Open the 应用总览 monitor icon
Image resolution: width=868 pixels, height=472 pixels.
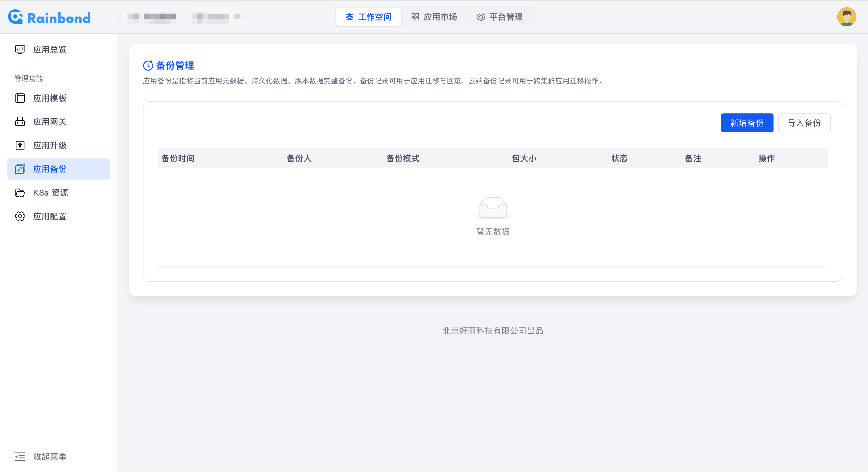(x=20, y=50)
